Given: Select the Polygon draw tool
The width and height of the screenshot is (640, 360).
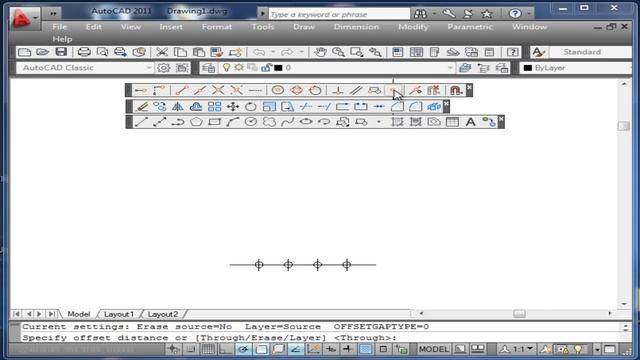Looking at the screenshot, I should tap(196, 122).
